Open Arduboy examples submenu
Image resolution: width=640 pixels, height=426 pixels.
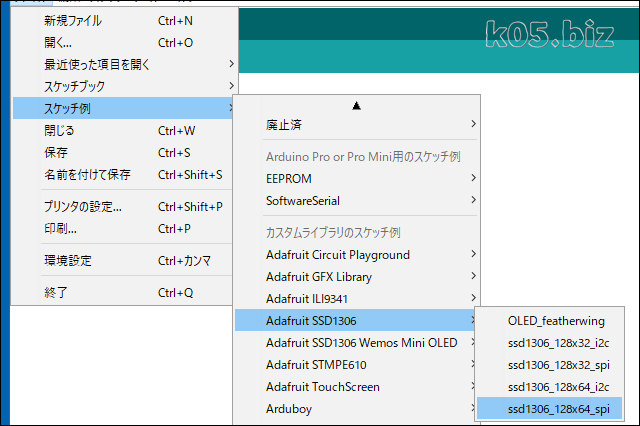[x=356, y=409]
